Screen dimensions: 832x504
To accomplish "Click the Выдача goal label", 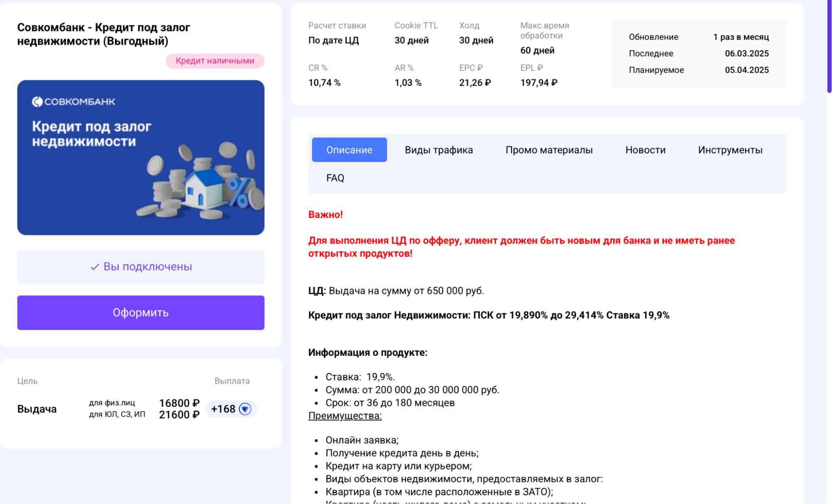I will [x=37, y=409].
